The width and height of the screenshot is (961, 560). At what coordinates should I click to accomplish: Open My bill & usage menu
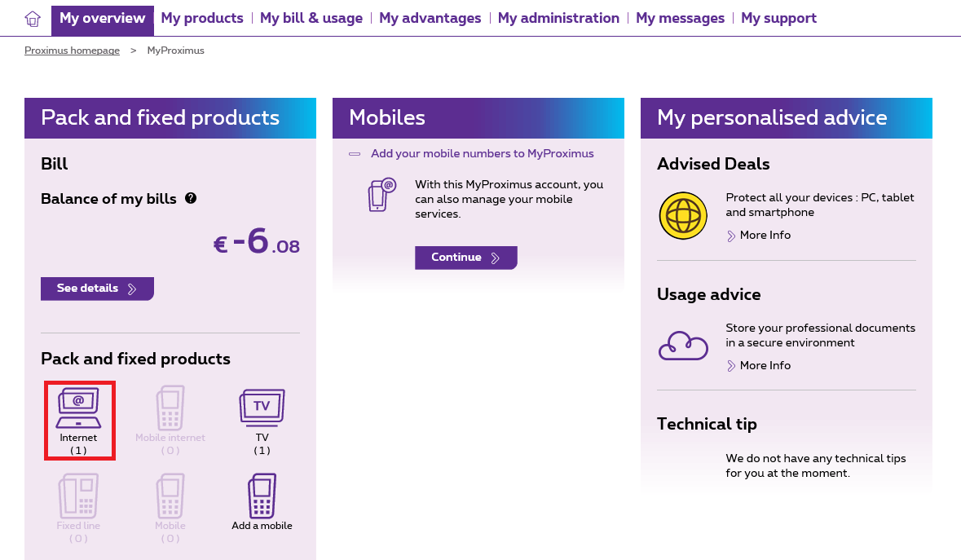[311, 19]
